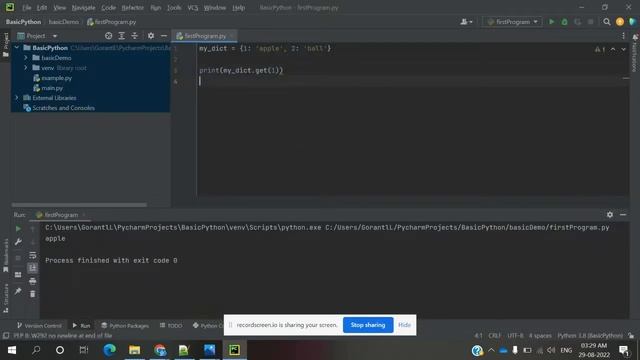
Task: Collapse the BasicPython root folder
Action: [17, 48]
